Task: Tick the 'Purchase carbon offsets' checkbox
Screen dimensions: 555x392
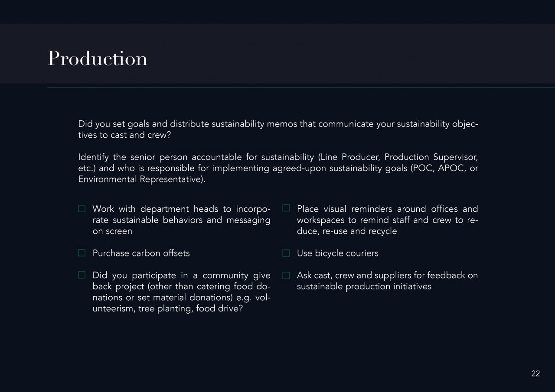Action: point(82,253)
